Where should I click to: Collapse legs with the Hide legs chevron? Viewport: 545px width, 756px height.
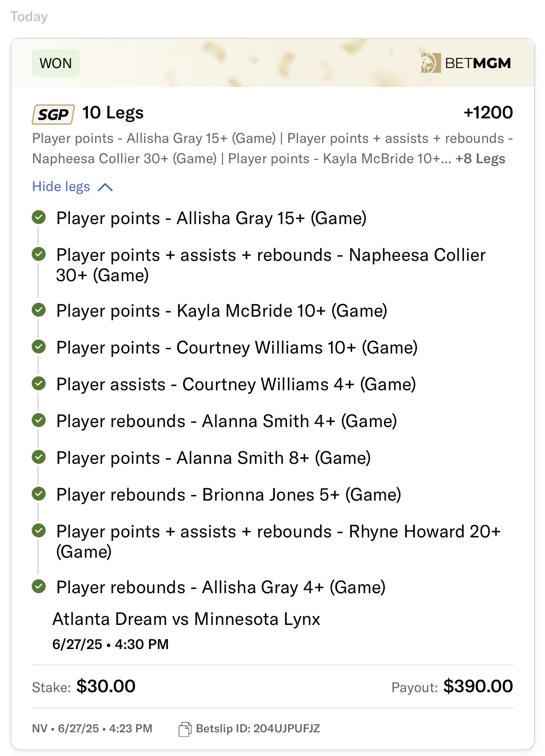pos(105,187)
